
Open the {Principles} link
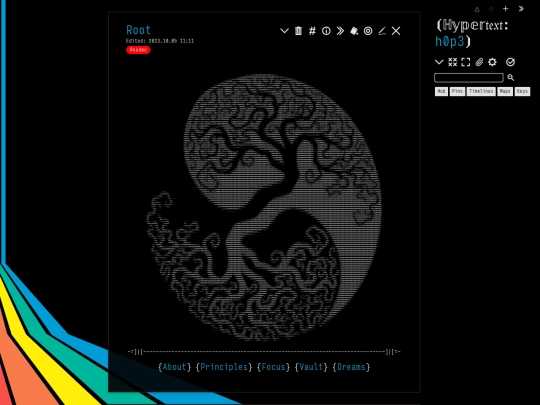(x=224, y=367)
